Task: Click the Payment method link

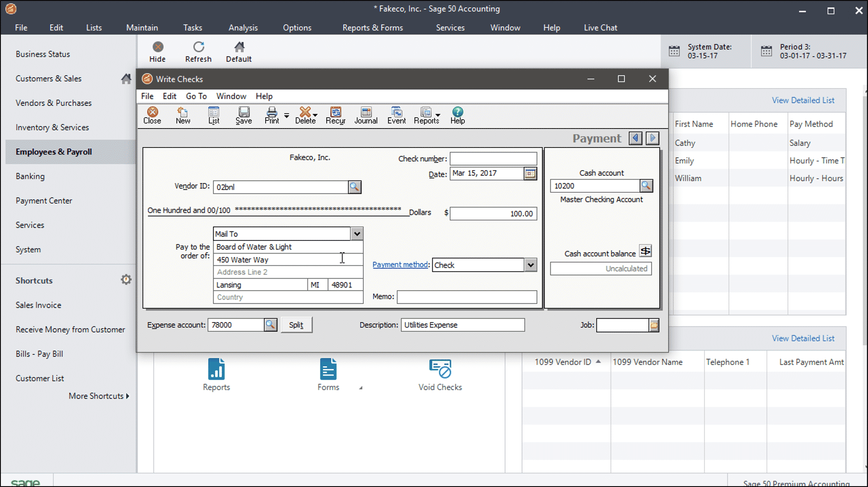Action: 400,265
